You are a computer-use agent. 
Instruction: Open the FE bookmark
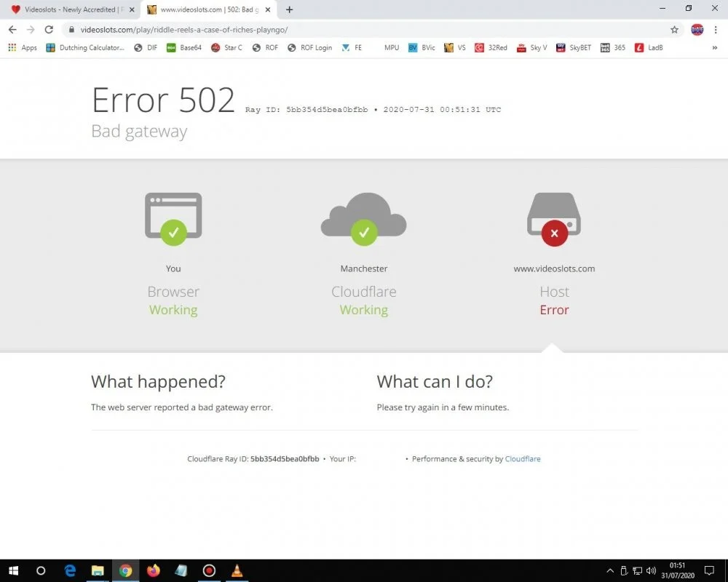pyautogui.click(x=352, y=47)
